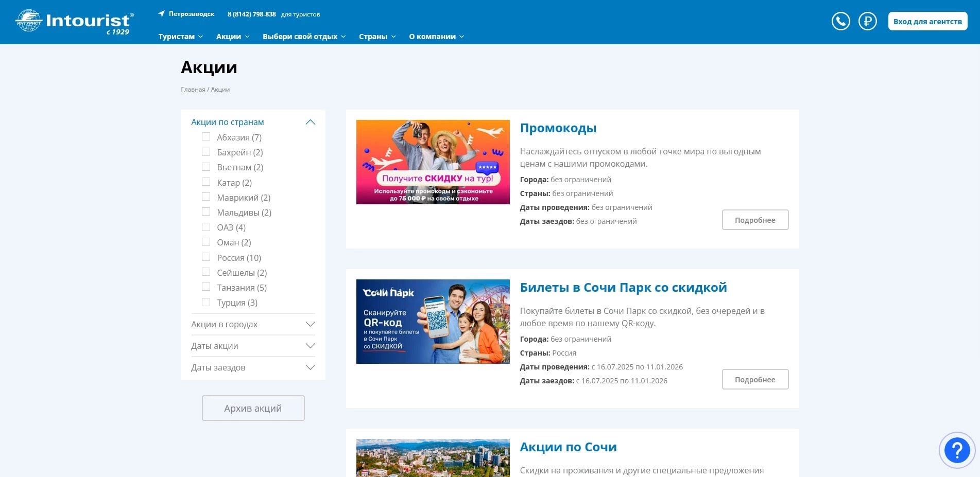The height and width of the screenshot is (477, 980).
Task: Open the Архив акций page
Action: pos(253,408)
